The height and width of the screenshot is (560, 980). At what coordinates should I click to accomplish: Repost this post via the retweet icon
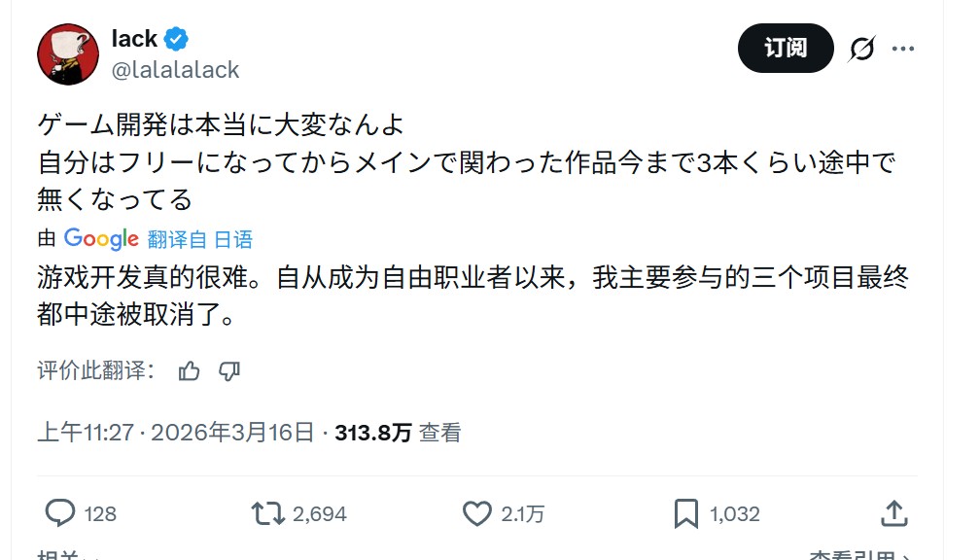(x=269, y=513)
